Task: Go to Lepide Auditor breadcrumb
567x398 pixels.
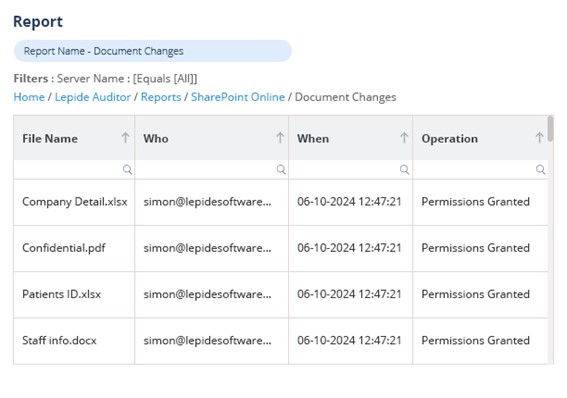Action: point(93,97)
